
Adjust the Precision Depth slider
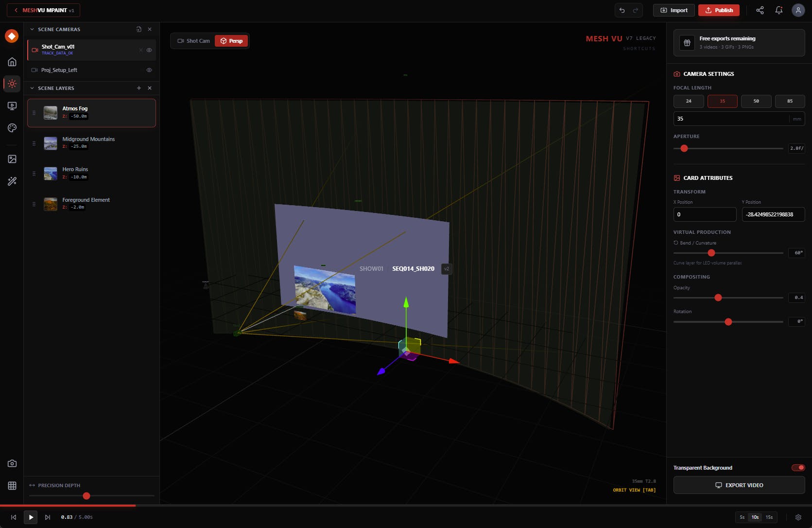click(91, 496)
